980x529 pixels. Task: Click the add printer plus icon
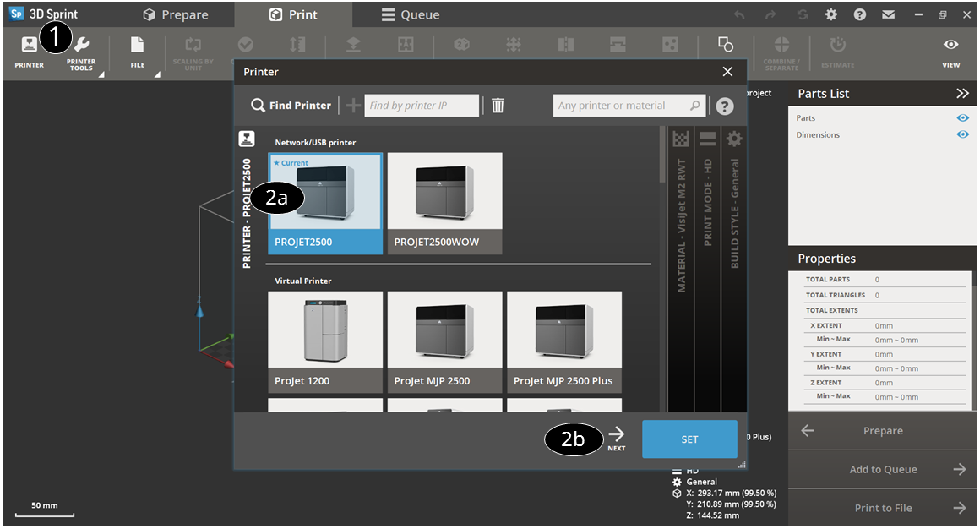tap(353, 105)
